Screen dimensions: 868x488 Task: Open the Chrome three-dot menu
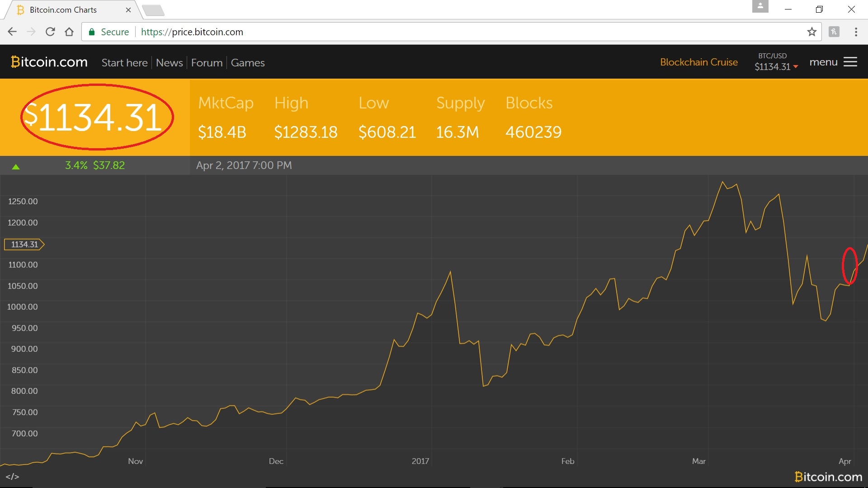856,32
